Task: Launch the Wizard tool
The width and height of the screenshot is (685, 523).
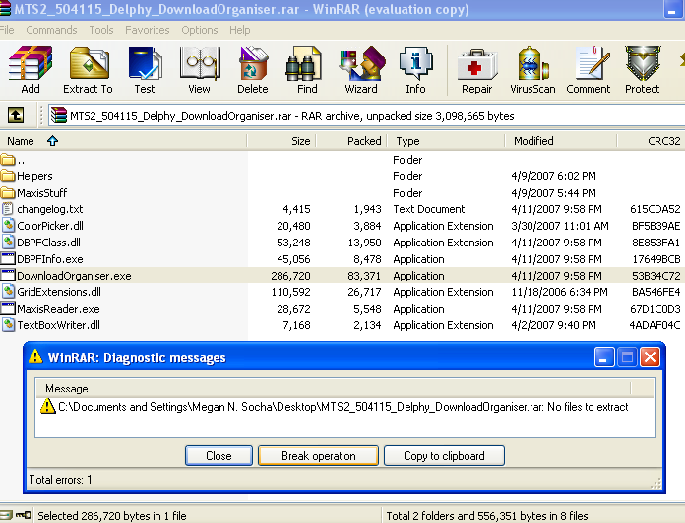Action: pos(361,70)
